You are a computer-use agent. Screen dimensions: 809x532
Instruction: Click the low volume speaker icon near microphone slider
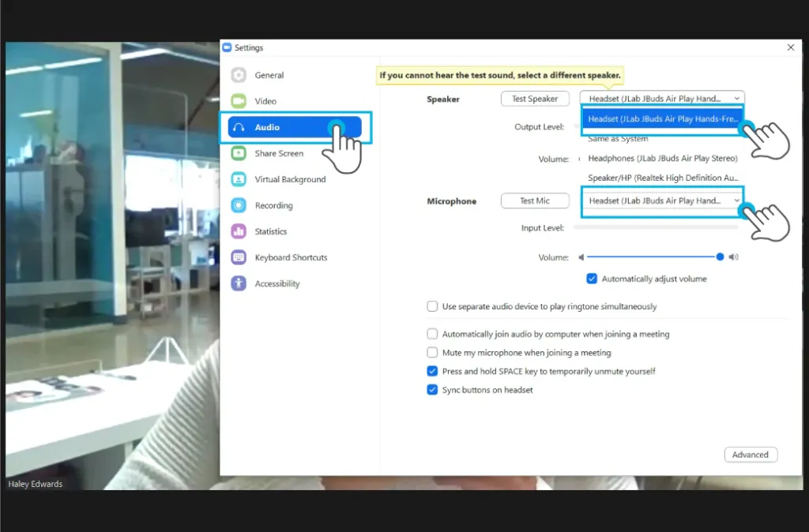581,257
